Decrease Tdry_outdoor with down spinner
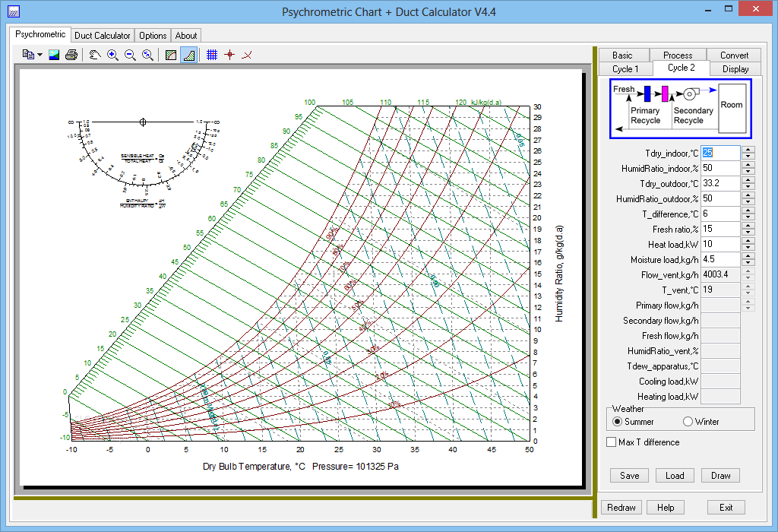This screenshot has height=532, width=778. click(748, 187)
